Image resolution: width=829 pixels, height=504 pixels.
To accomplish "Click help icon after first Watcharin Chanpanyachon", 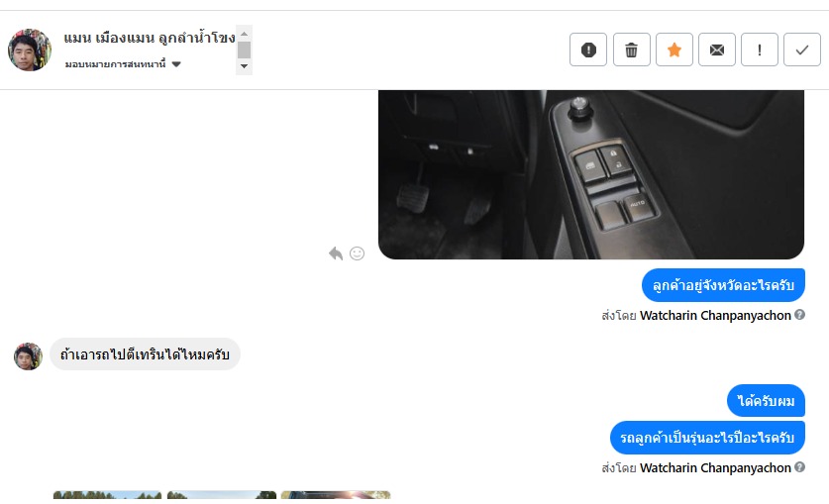I will (800, 314).
